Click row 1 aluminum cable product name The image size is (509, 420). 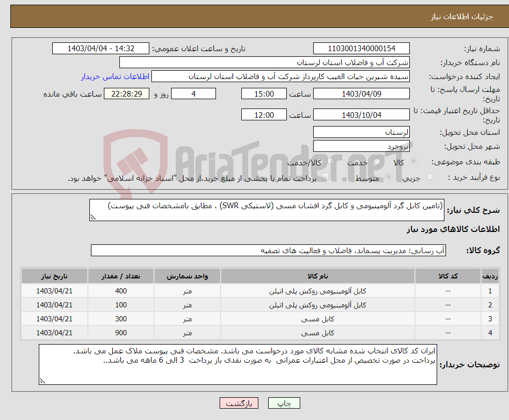[317, 291]
